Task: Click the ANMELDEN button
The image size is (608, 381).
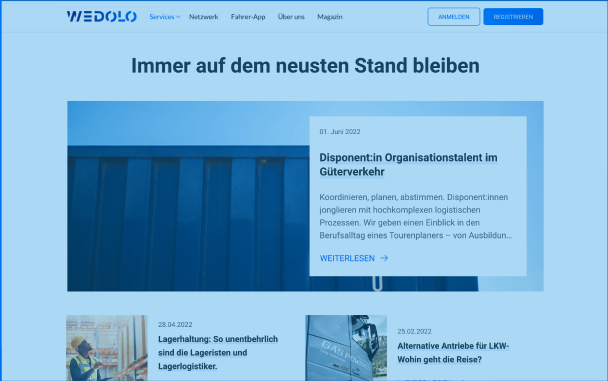Action: point(454,17)
